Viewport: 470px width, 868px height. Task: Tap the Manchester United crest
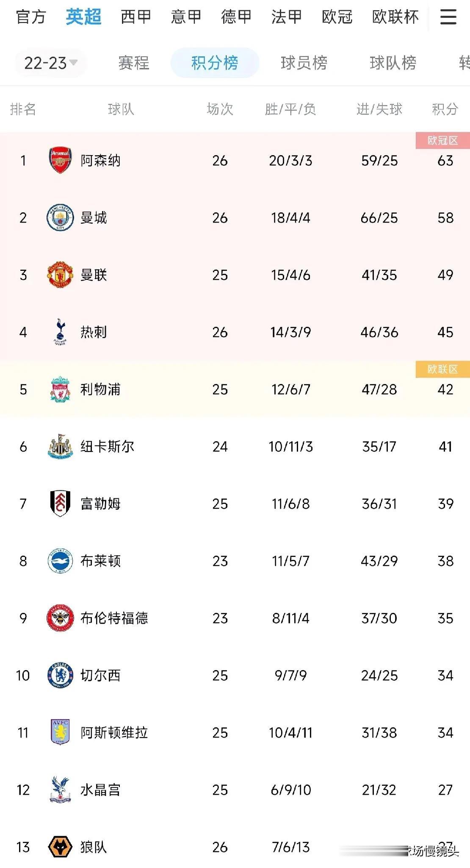point(60,275)
